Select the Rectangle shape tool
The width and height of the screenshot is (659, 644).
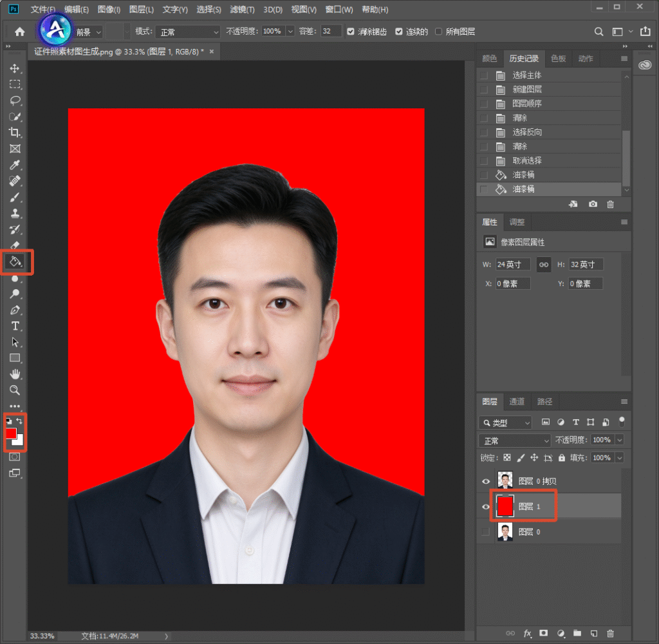(x=15, y=358)
